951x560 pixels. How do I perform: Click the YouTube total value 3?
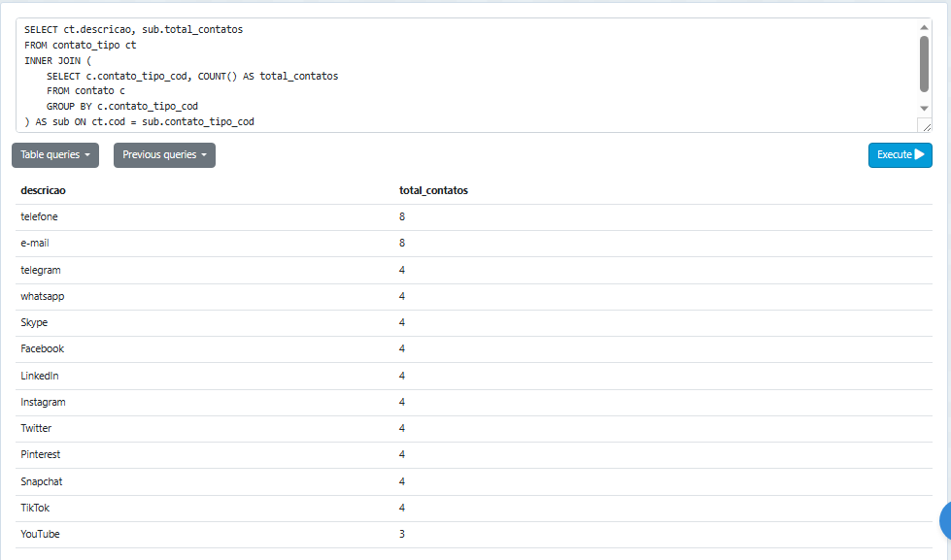click(x=402, y=534)
